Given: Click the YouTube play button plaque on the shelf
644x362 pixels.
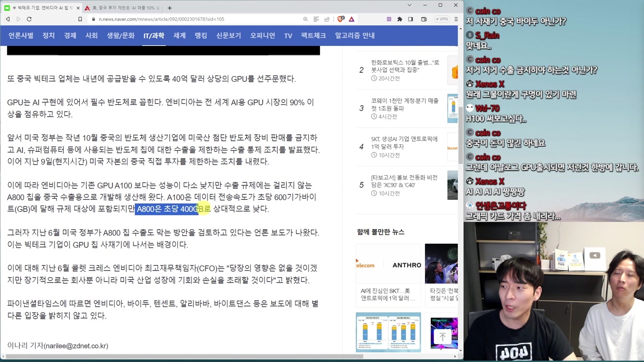Looking at the screenshot, I should coord(595,256).
